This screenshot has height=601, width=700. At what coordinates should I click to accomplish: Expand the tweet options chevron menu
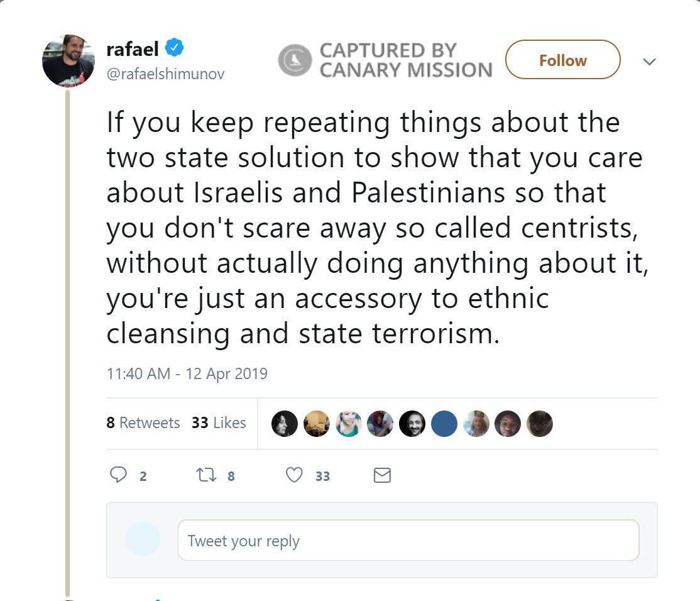pos(650,62)
